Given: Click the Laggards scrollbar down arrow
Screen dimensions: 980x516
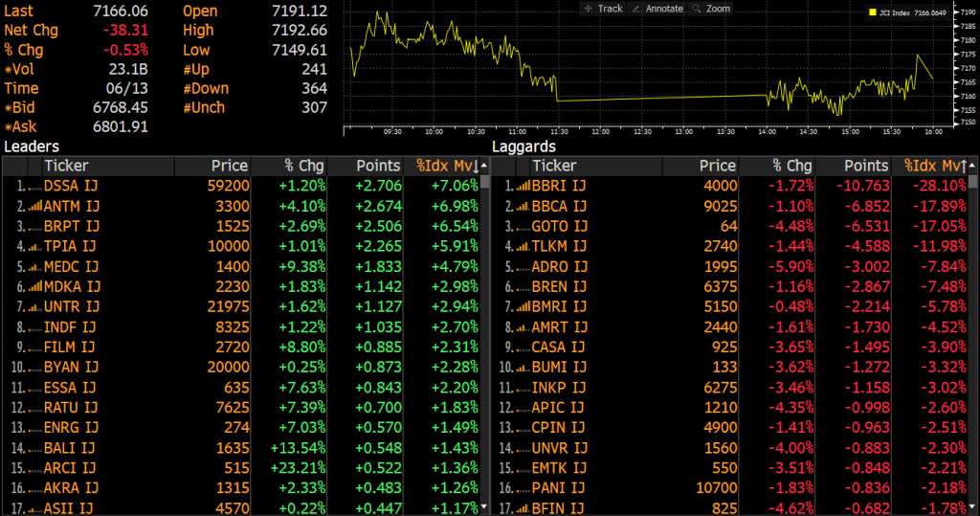Looking at the screenshot, I should 972,506.
